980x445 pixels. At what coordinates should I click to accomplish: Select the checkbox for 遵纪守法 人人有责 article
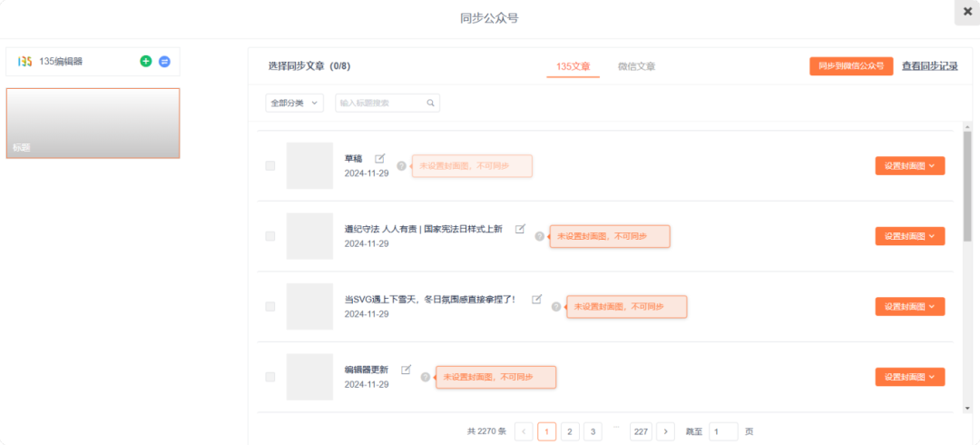tap(270, 236)
